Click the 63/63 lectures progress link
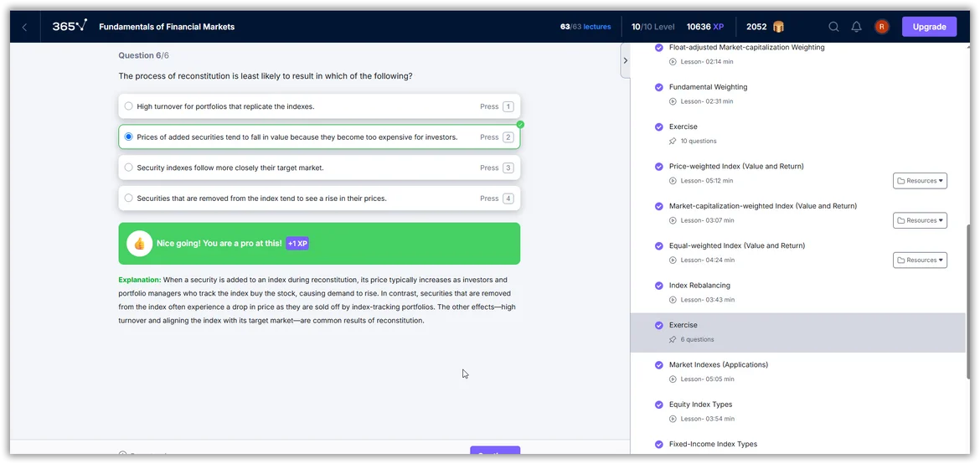 pos(585,27)
